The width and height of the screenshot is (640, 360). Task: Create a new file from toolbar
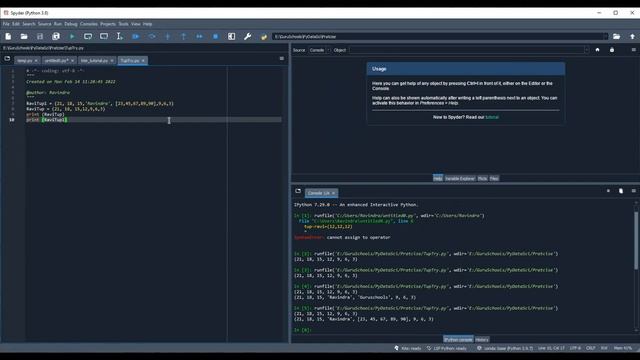pyautogui.click(x=8, y=36)
